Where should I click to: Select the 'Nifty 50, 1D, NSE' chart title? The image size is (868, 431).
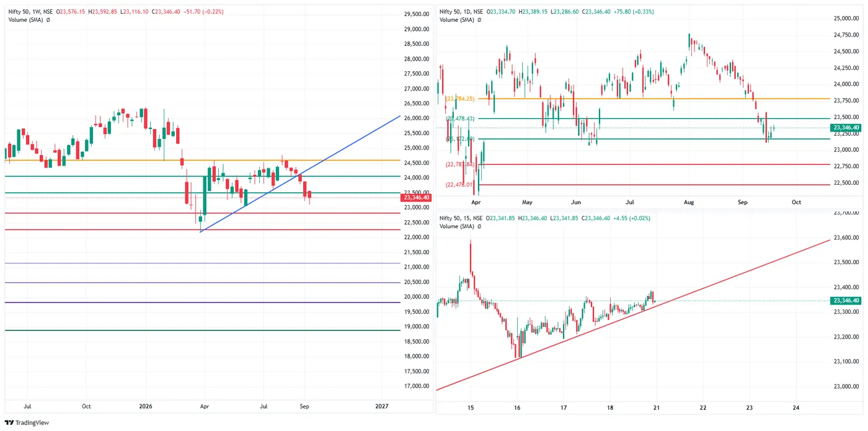pyautogui.click(x=463, y=12)
